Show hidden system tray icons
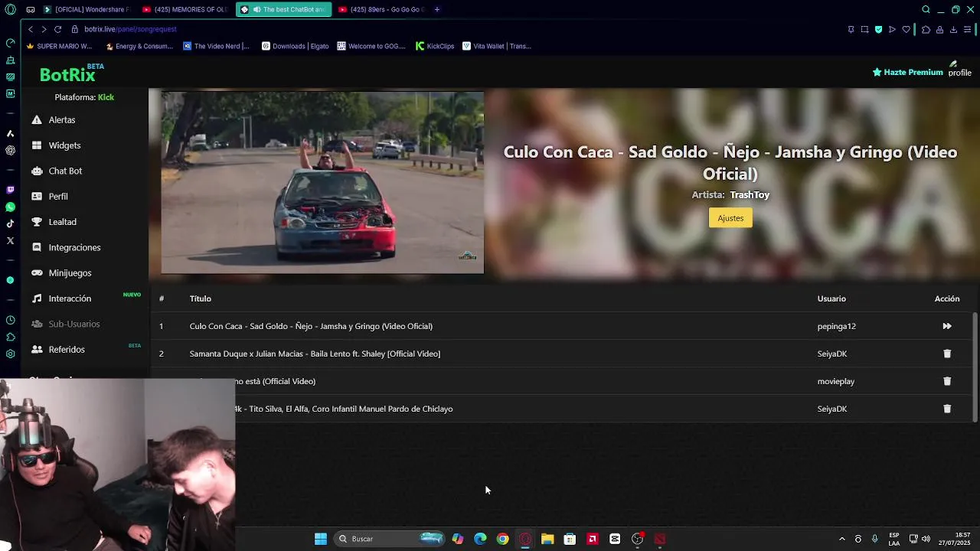 [x=841, y=539]
